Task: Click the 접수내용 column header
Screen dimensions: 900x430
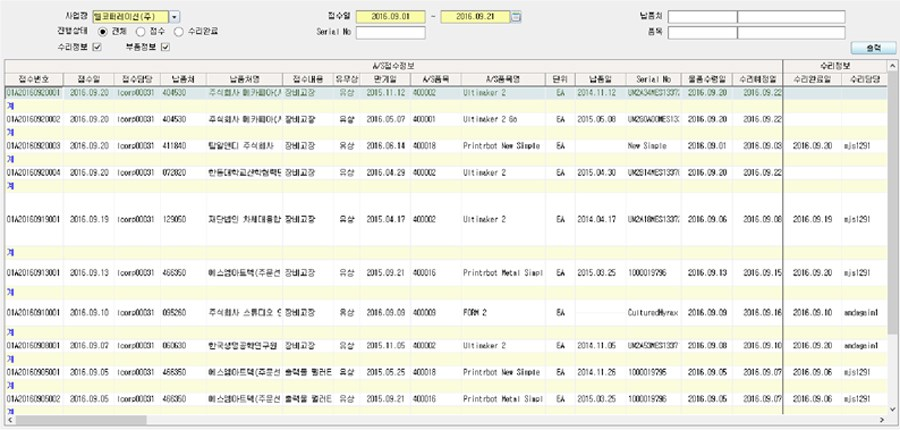Action: [x=308, y=79]
